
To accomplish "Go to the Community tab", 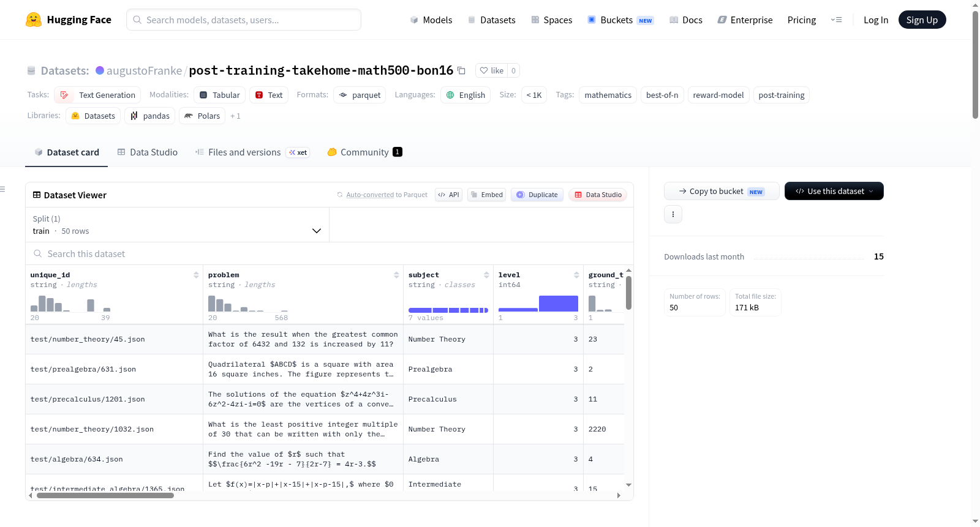I will (364, 152).
